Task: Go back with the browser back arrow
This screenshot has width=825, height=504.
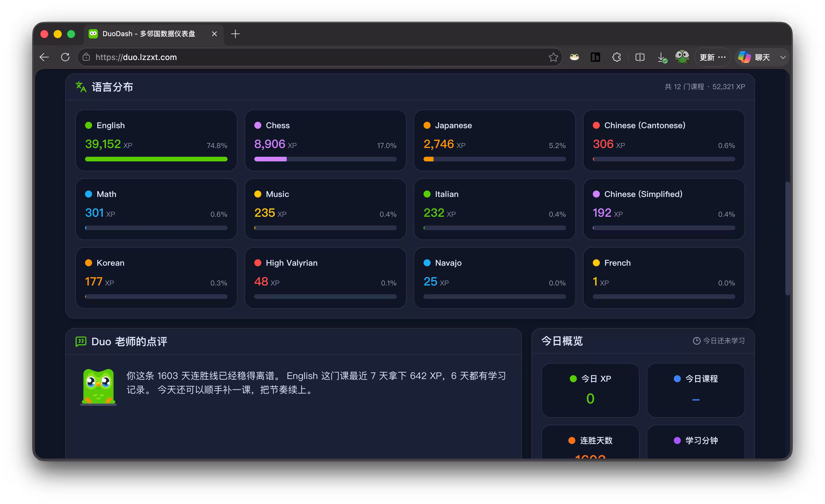Action: [44, 57]
